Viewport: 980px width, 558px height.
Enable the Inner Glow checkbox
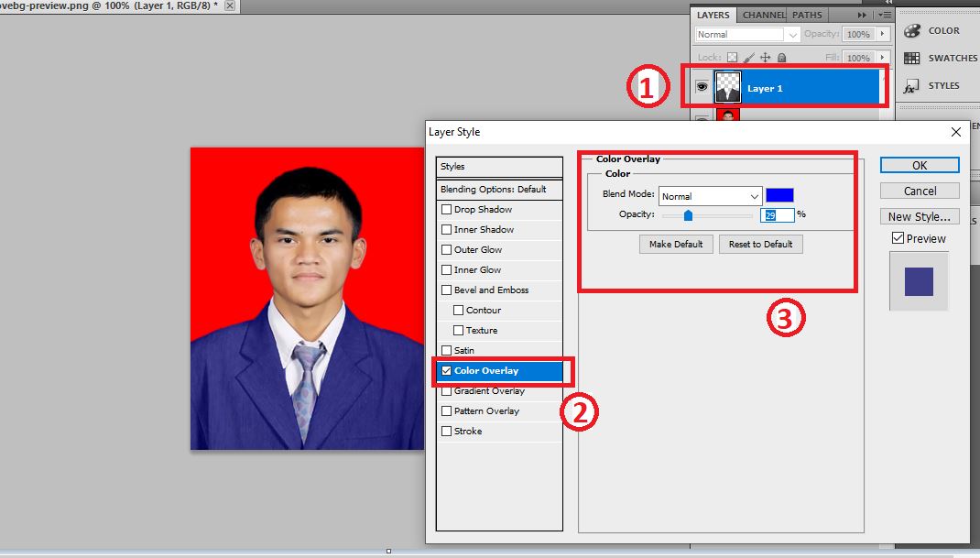coord(446,269)
